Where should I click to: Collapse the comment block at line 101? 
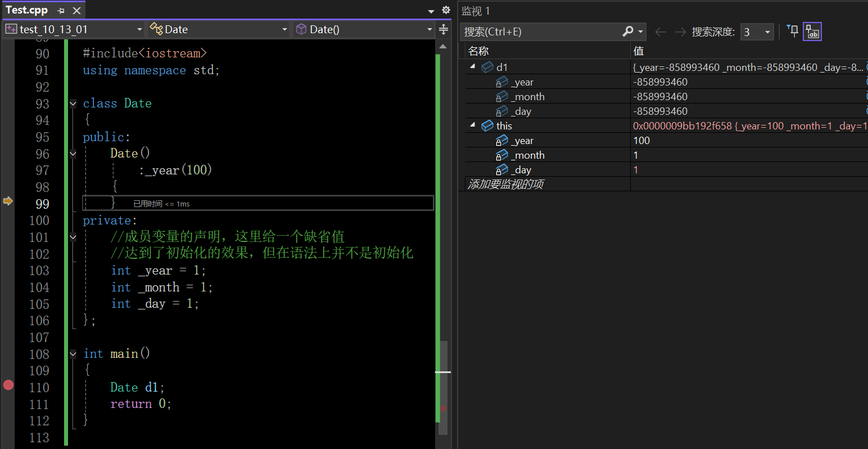pyautogui.click(x=73, y=237)
